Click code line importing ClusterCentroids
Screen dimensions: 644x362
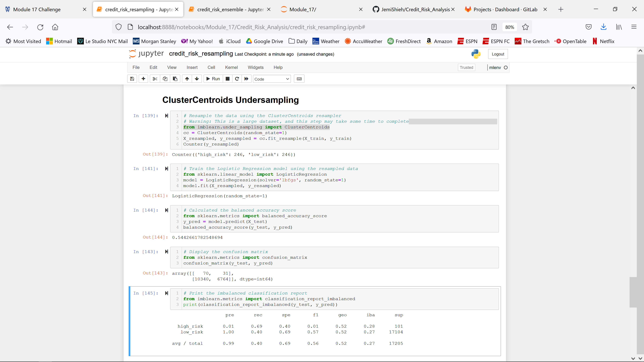[x=256, y=127]
